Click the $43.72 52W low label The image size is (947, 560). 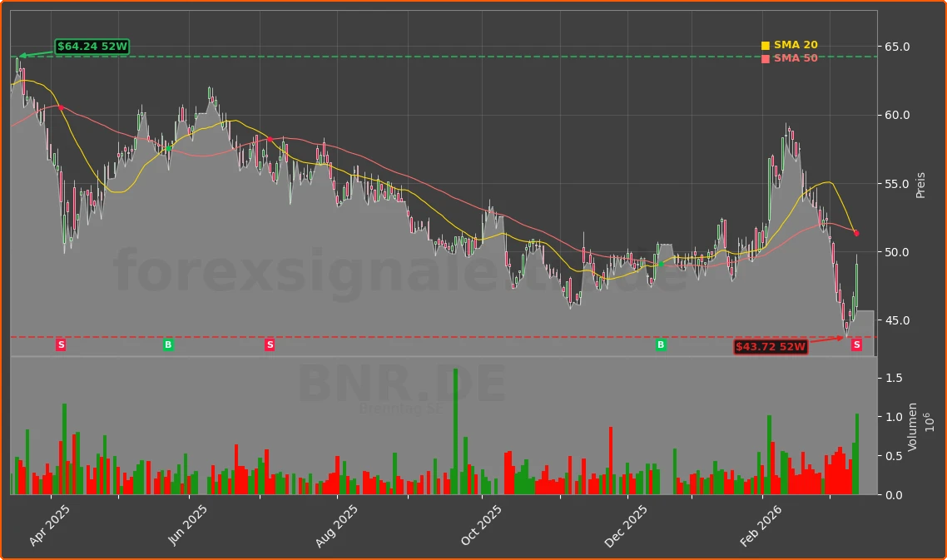(x=771, y=344)
